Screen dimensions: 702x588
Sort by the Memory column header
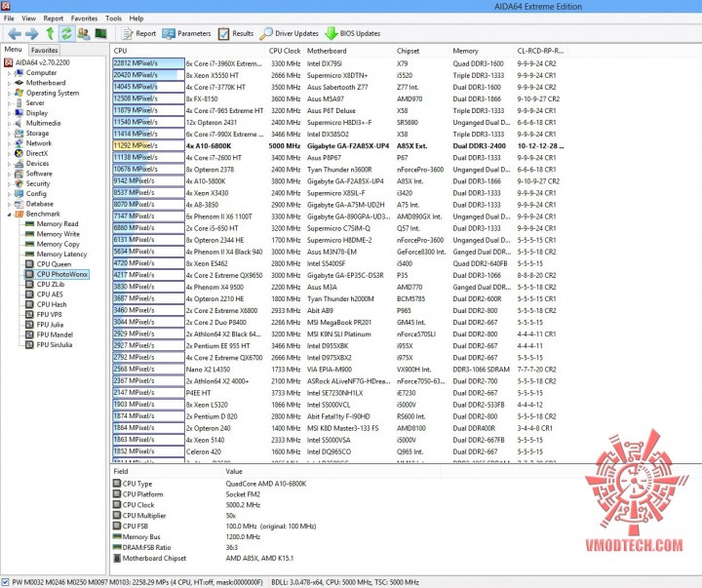[482, 51]
